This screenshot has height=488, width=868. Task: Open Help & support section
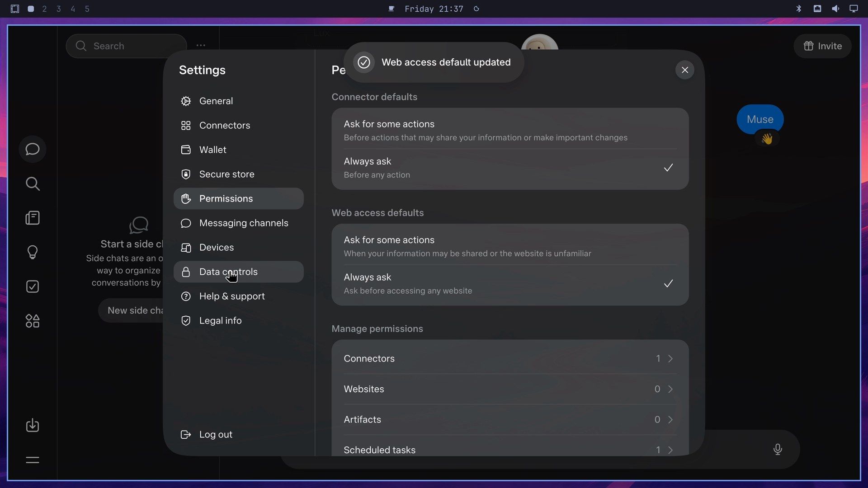[x=238, y=296]
